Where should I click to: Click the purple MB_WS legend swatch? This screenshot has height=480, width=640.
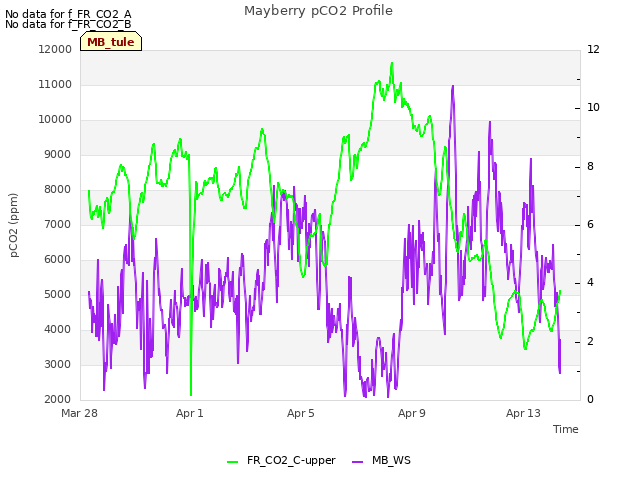[x=357, y=462]
